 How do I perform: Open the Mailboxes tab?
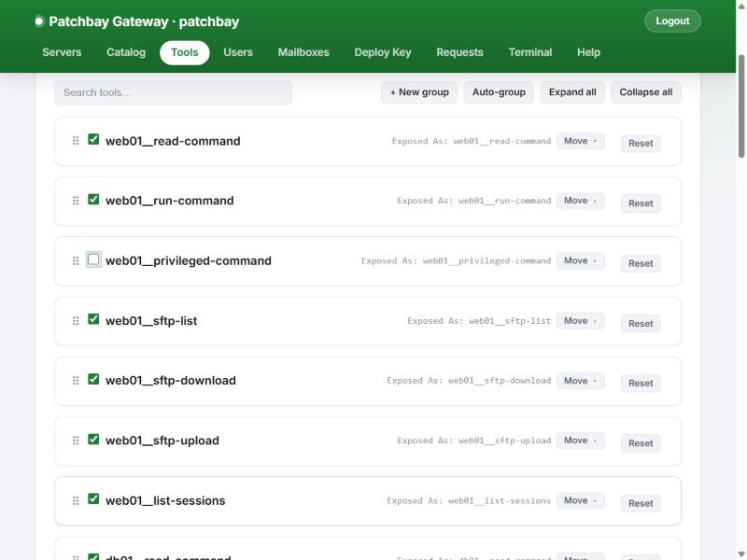click(x=303, y=52)
